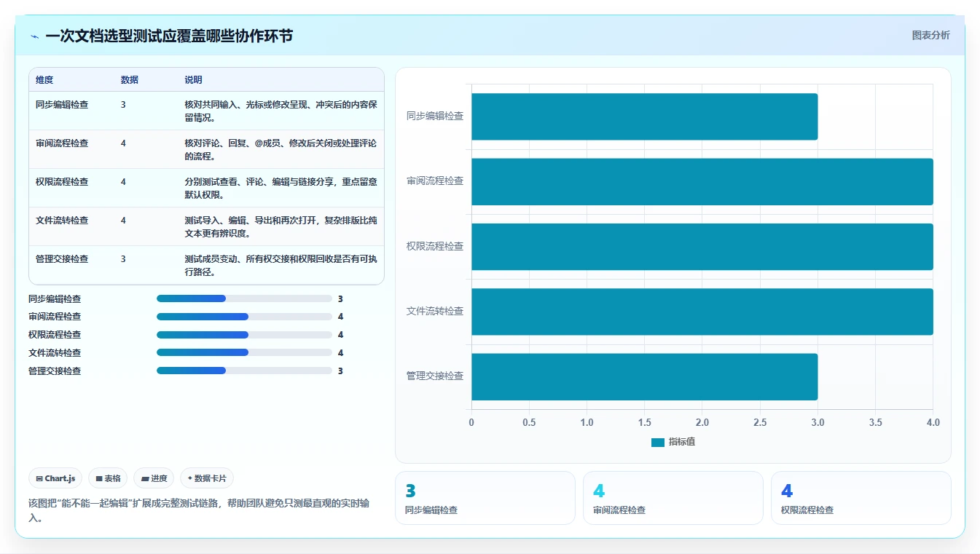Click the 文件流转检查 chart bar
The image size is (980, 554).
pyautogui.click(x=702, y=312)
